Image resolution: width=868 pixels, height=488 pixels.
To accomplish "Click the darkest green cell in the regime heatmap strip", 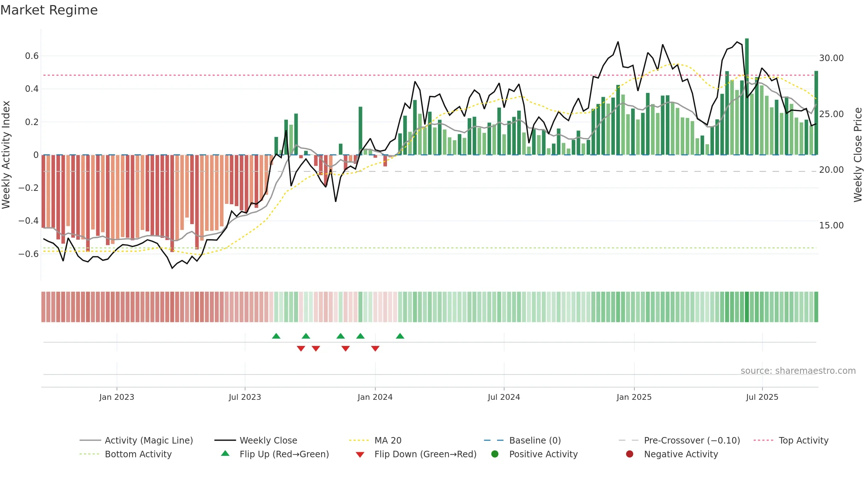I will click(x=747, y=307).
